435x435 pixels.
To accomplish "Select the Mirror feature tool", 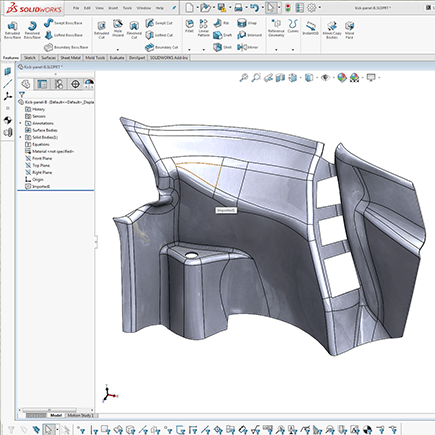I will coord(247,47).
